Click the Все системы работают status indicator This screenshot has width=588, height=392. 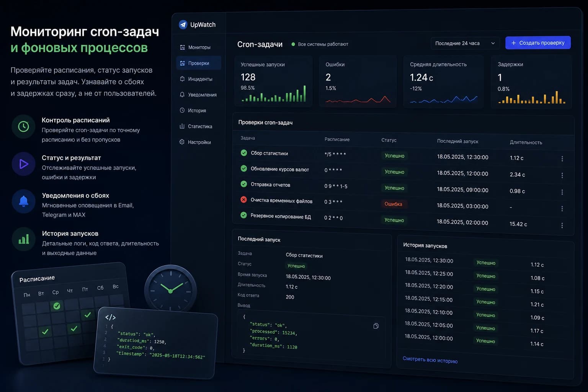click(x=320, y=44)
